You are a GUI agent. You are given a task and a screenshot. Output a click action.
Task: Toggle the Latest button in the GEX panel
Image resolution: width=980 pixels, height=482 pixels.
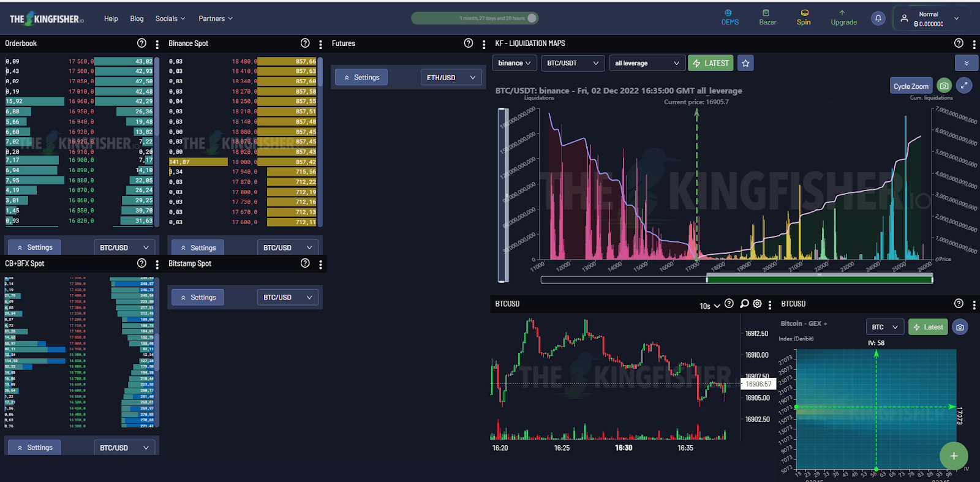pyautogui.click(x=928, y=327)
